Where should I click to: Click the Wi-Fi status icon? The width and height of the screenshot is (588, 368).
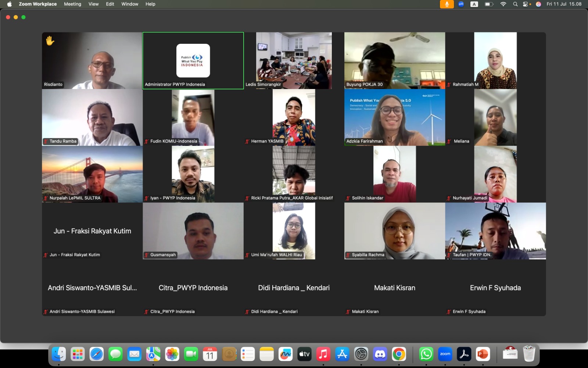(503, 4)
